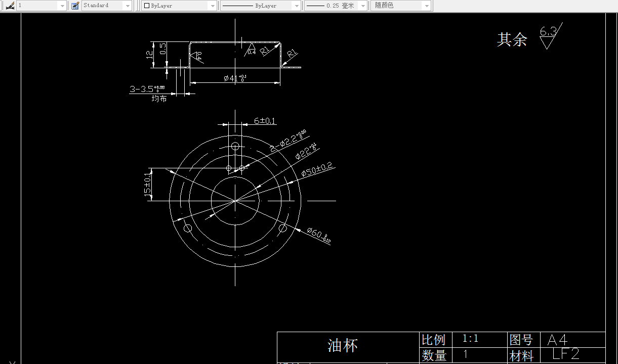The image size is (618, 364).
Task: Click the 其余 annotation text
Action: 513,40
